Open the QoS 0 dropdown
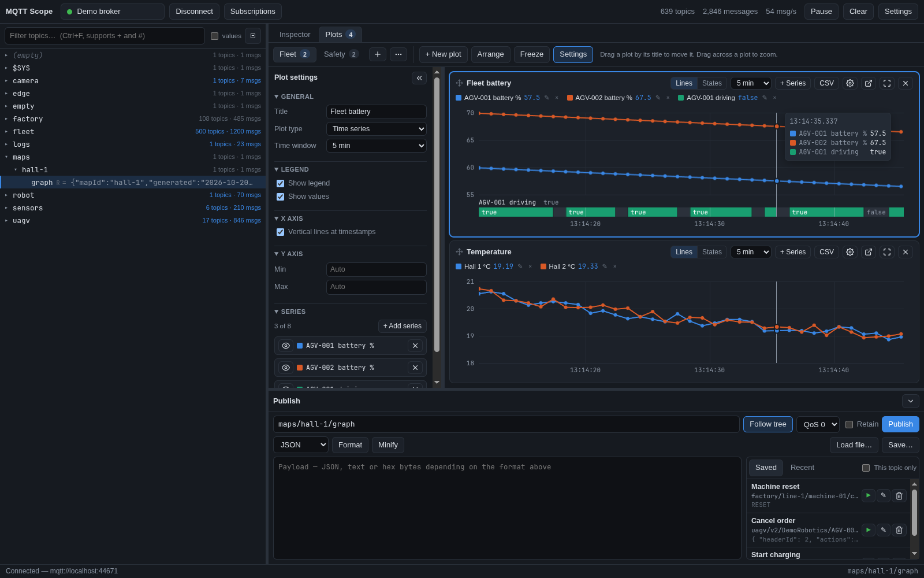The image size is (924, 578). point(818,424)
